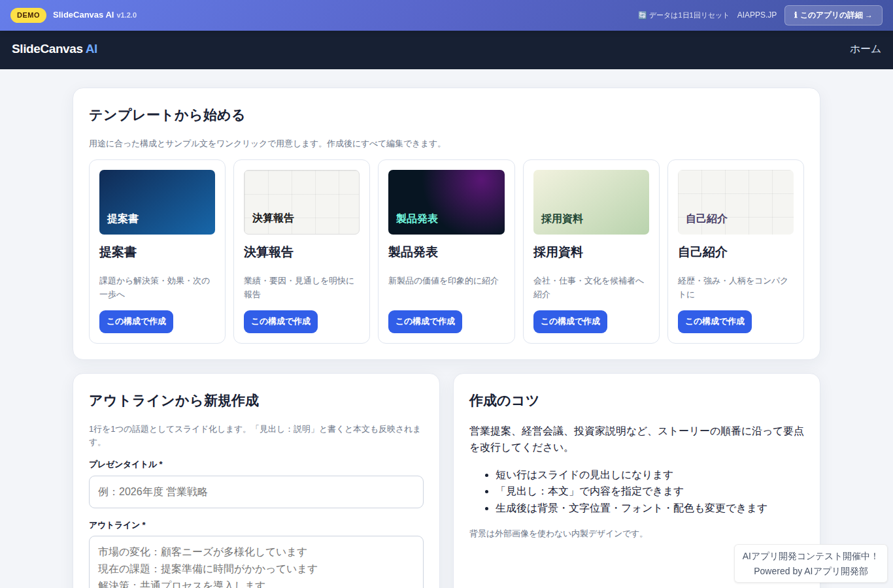Click description 新製品の価値を印象的に紹介
The height and width of the screenshot is (588, 893).
[443, 281]
